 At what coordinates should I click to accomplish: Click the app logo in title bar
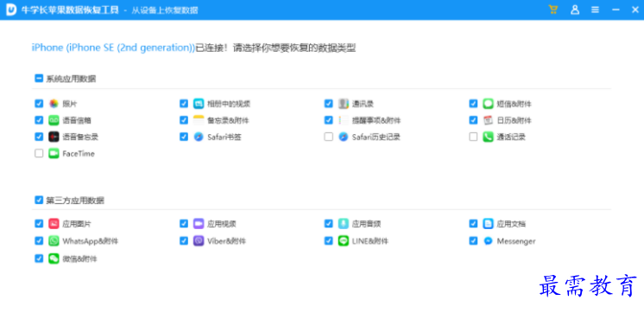[11, 10]
